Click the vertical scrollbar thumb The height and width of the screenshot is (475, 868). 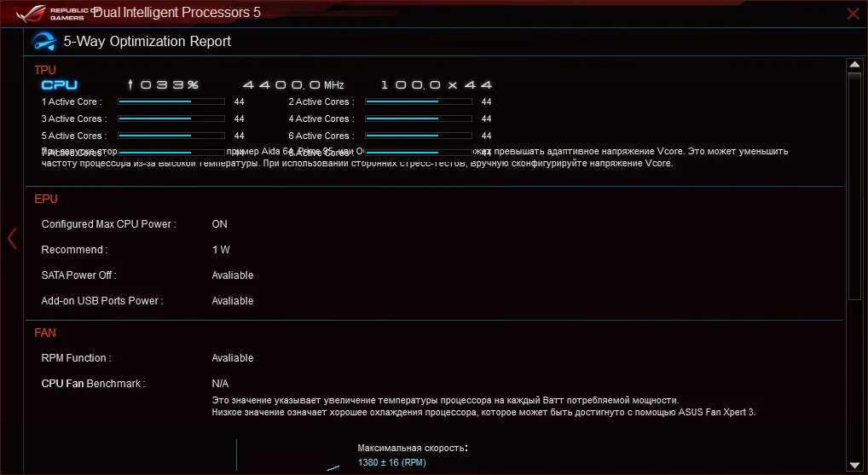[x=854, y=186]
